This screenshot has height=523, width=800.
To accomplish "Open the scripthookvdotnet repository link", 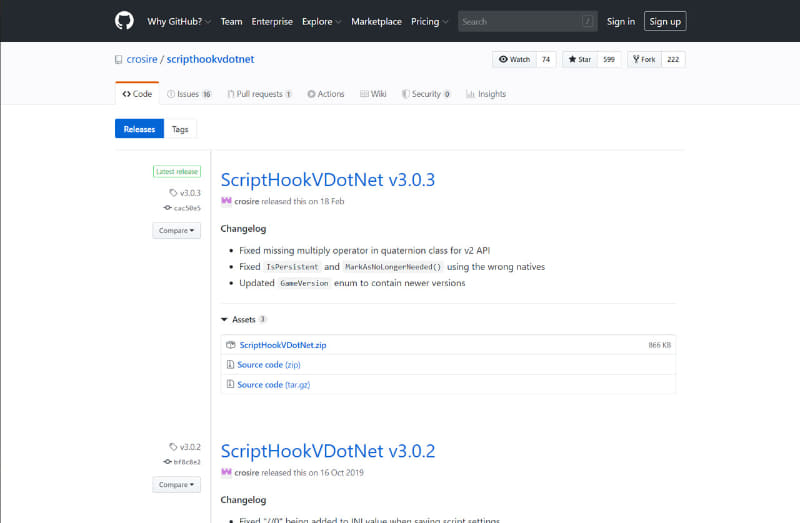I will point(210,59).
